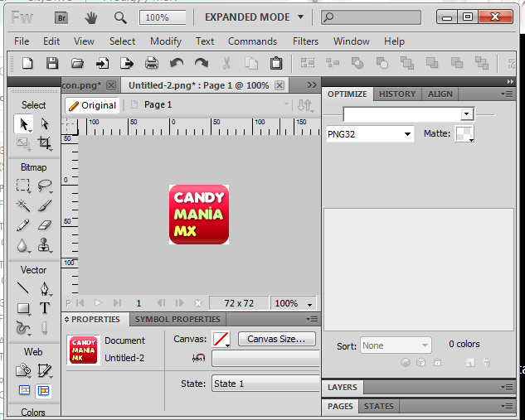
Task: Open the Modify menu
Action: click(x=166, y=41)
